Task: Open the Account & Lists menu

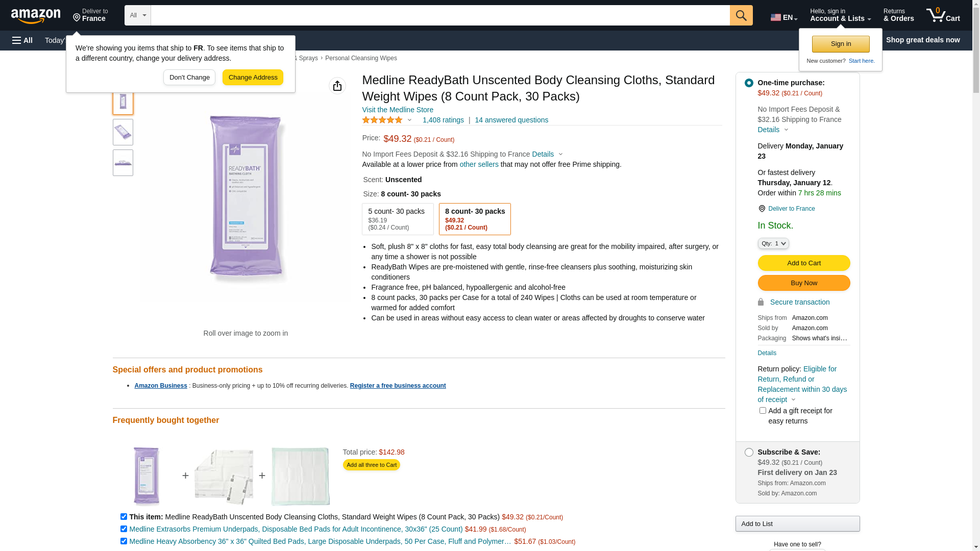Action: point(840,15)
